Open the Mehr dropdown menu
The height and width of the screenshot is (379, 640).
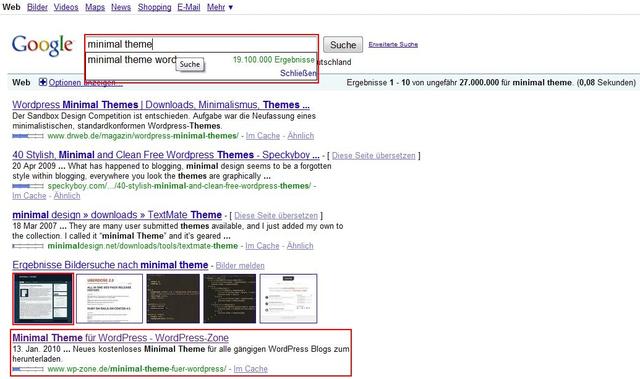(x=220, y=7)
